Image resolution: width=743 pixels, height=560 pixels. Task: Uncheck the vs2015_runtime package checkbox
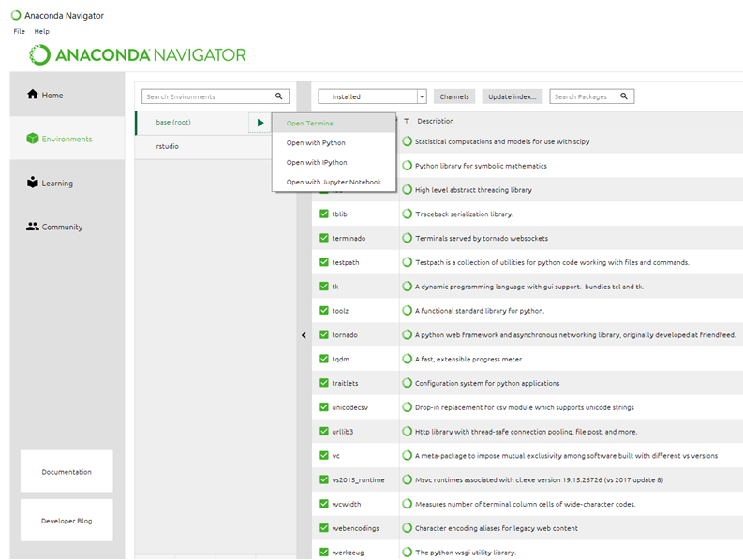pyautogui.click(x=324, y=479)
